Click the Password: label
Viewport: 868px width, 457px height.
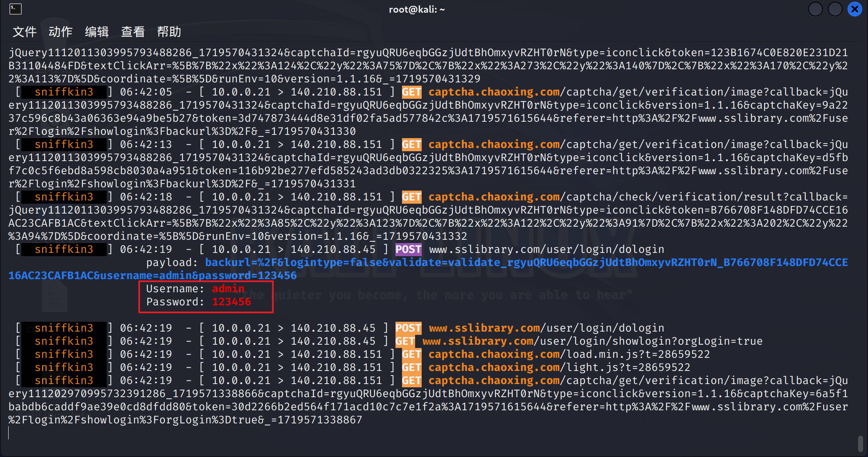point(176,302)
